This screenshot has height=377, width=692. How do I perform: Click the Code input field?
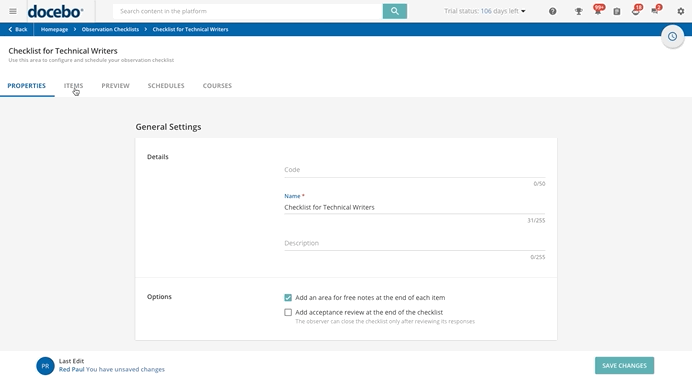pos(414,170)
